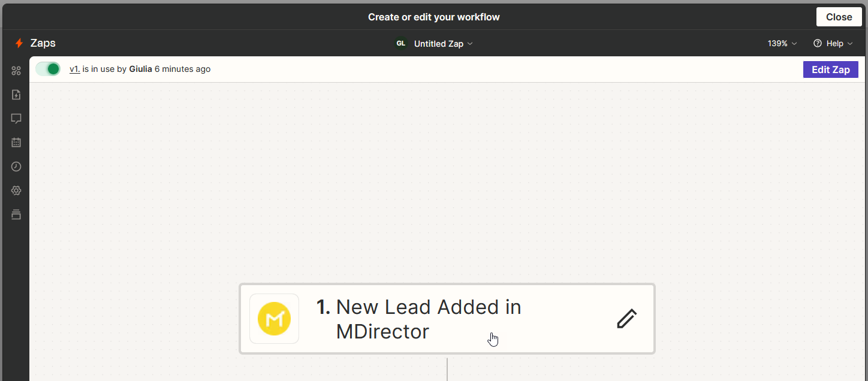
Task: Open the 139% zoom level dropdown
Action: coord(782,44)
